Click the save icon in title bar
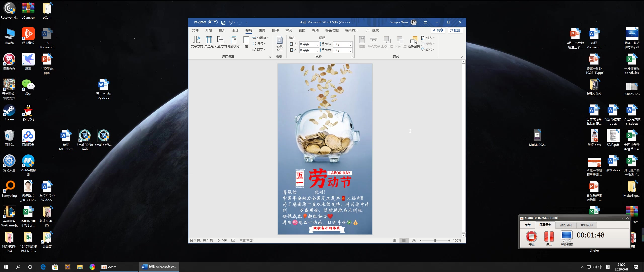Screen dimensions: 644x272 (x=223, y=22)
